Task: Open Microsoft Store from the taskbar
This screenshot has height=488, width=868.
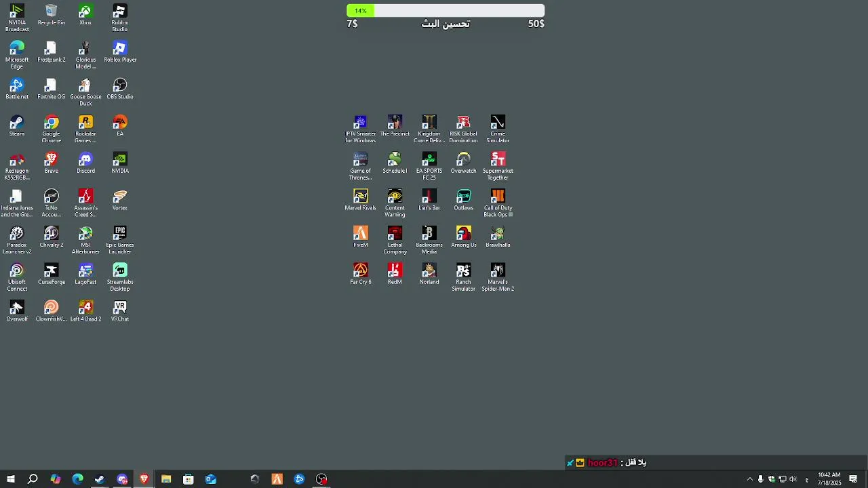Action: coord(189,479)
